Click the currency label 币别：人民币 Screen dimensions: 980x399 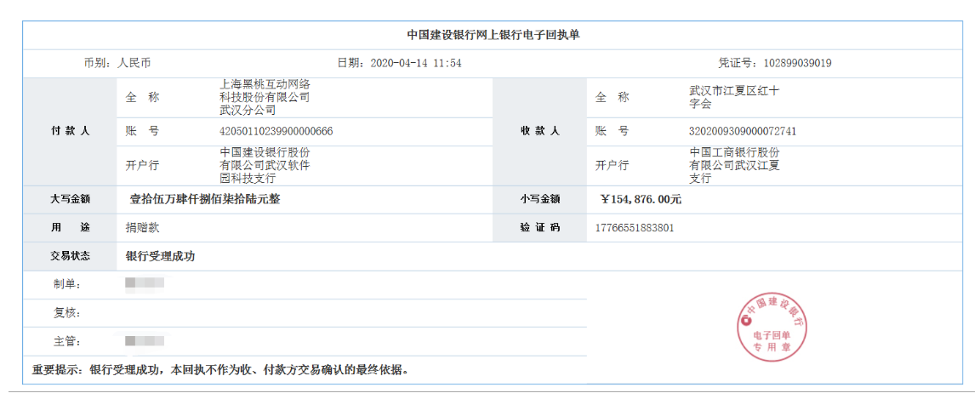click(117, 63)
